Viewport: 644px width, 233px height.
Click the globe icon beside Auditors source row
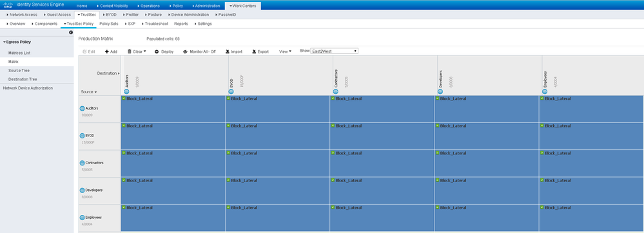82,108
